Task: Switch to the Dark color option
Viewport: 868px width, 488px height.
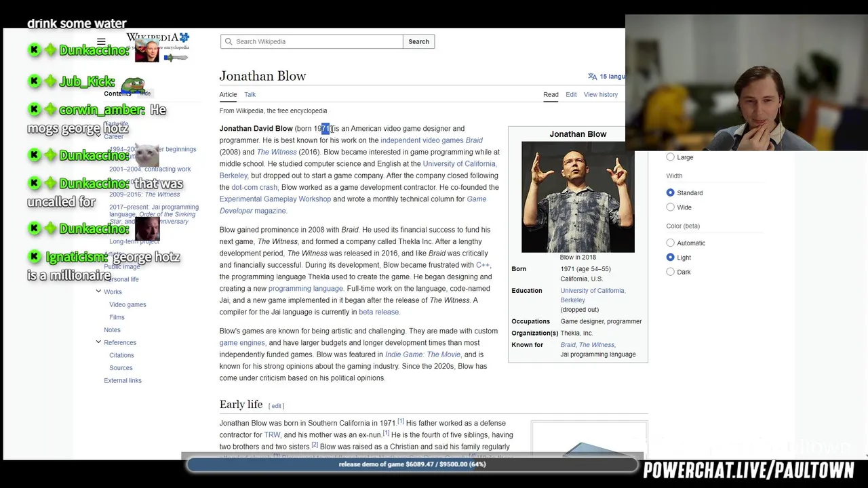Action: click(x=671, y=272)
